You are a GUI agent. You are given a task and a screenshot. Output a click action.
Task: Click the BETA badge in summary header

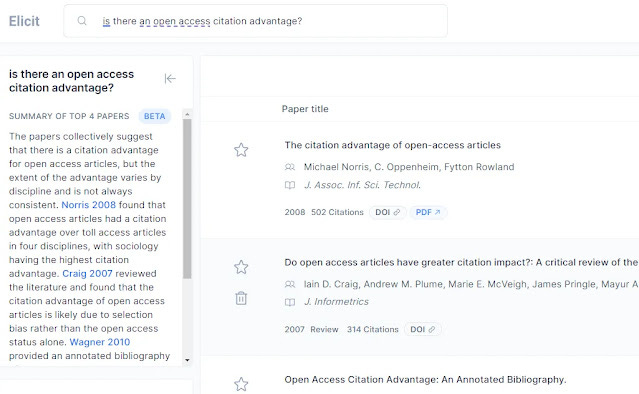pos(154,116)
